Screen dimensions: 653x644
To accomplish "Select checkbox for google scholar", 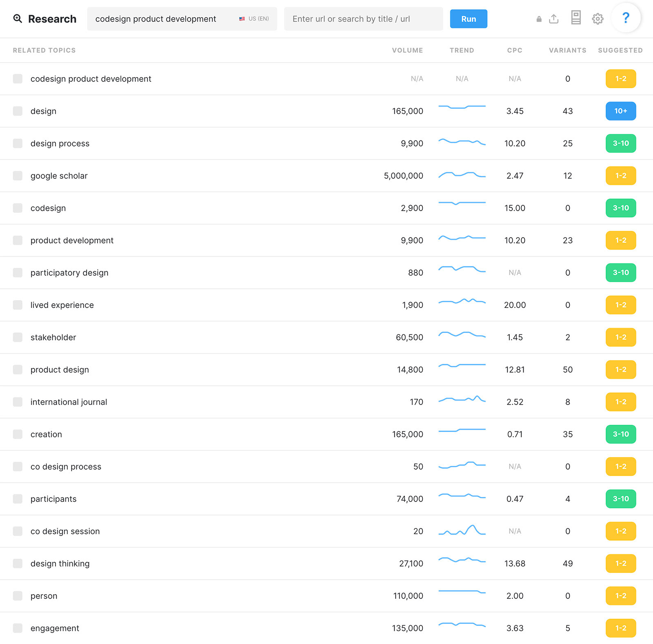I will point(18,176).
